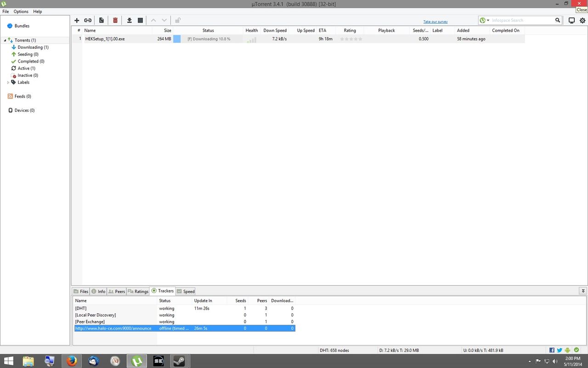
Task: Switch to the Ratings tab
Action: [x=138, y=291]
